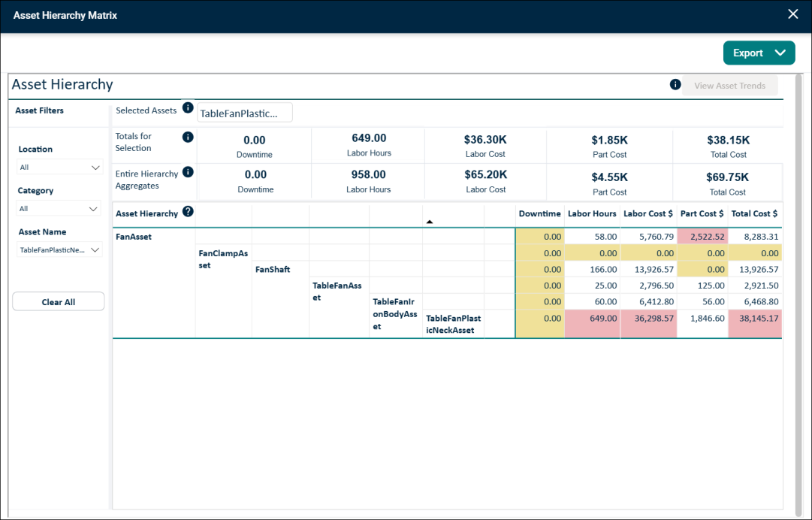Click the Selected Assets info icon
812x520 pixels.
click(188, 107)
